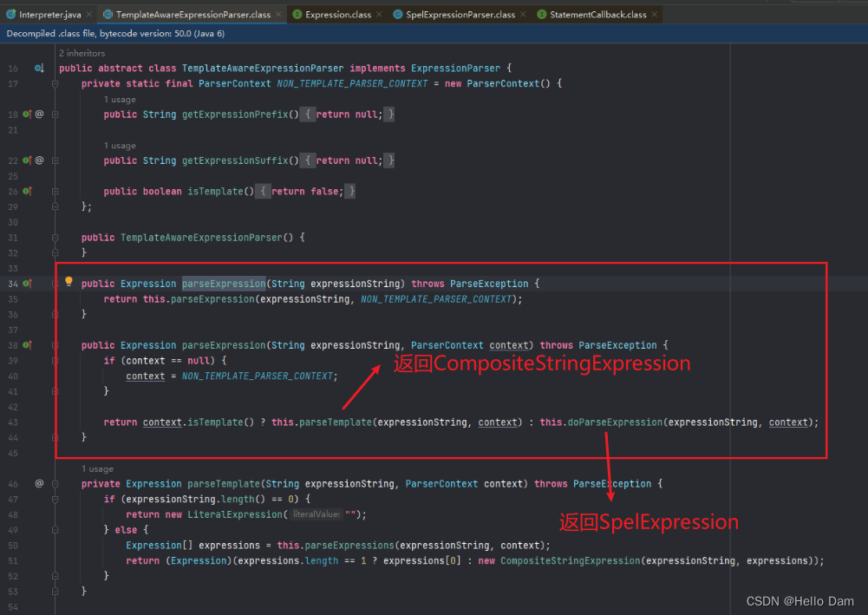868x615 pixels.
Task: Click doParseExpression call on line 43
Action: pyautogui.click(x=615, y=422)
